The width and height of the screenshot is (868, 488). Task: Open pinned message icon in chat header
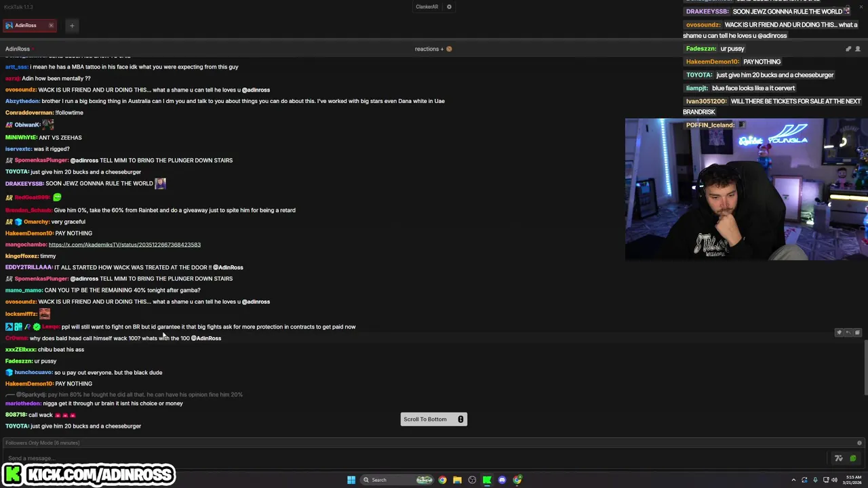coord(848,49)
